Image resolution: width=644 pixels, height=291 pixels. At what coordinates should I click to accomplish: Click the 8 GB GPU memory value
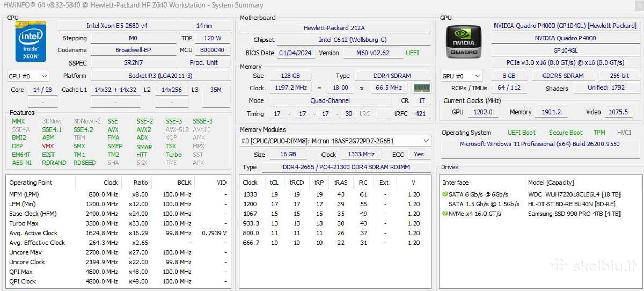pyautogui.click(x=508, y=76)
